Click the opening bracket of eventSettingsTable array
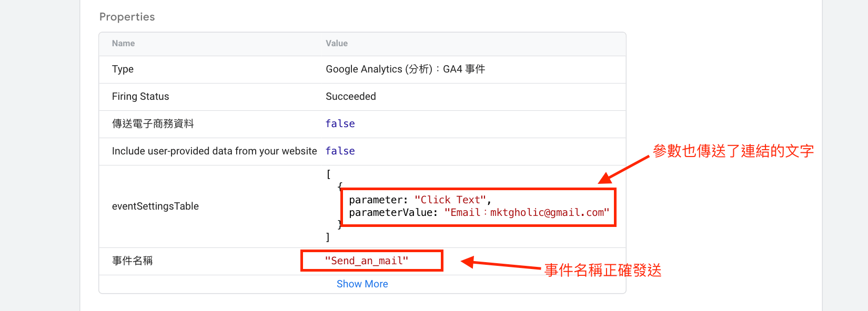Viewport: 868px width, 311px height. tap(328, 174)
